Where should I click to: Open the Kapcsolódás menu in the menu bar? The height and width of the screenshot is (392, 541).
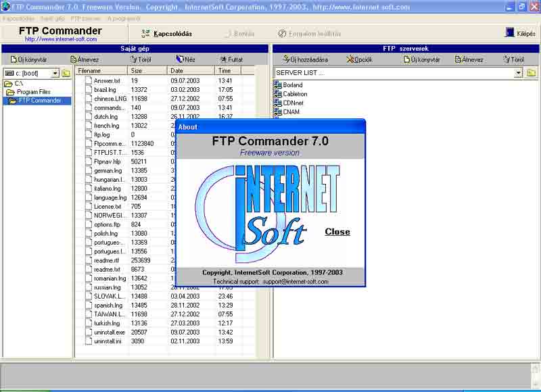pyautogui.click(x=18, y=19)
